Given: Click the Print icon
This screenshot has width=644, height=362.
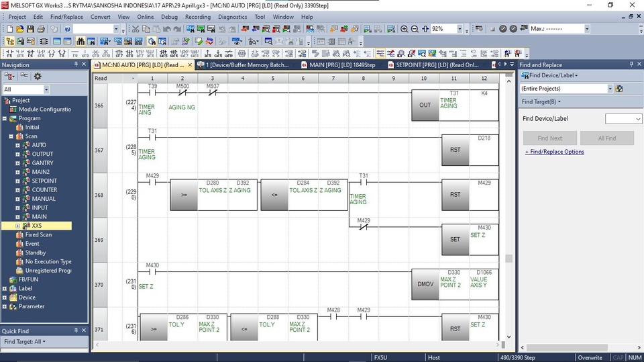Looking at the screenshot, I should 41,29.
